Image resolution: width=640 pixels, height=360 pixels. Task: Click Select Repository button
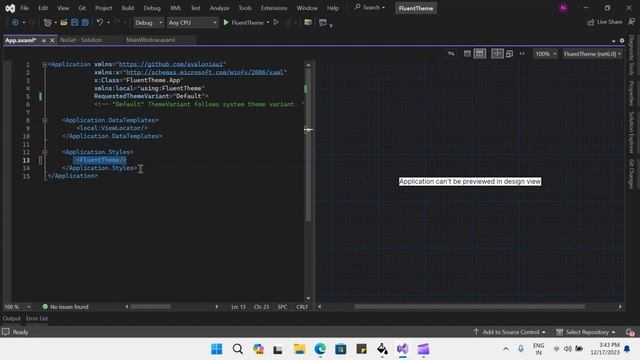[x=586, y=332]
